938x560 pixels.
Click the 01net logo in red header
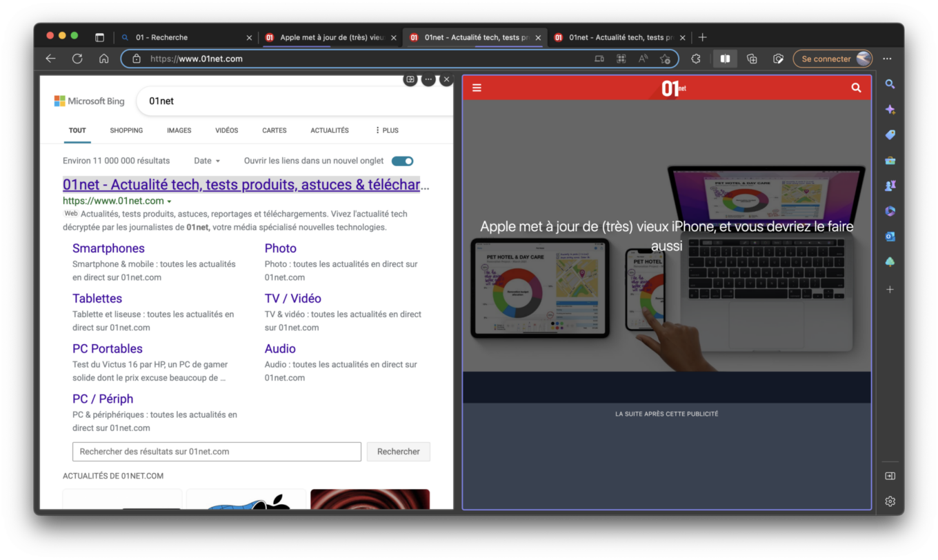tap(673, 88)
